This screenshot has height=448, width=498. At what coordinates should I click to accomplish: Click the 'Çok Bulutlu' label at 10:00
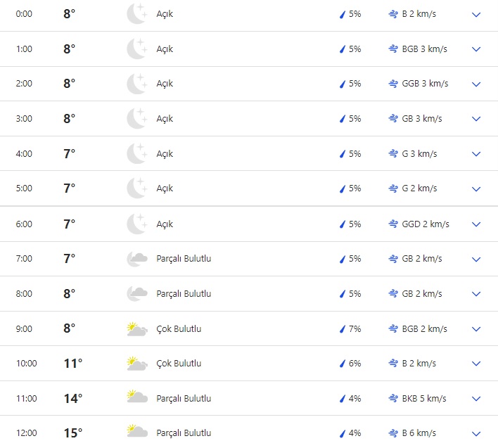(179, 364)
